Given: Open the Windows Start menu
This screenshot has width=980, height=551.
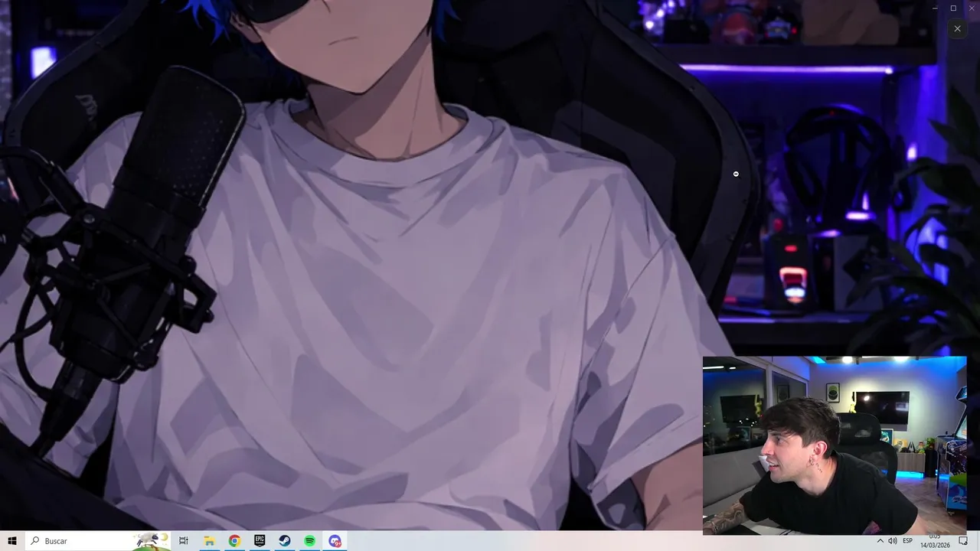Looking at the screenshot, I should [x=12, y=541].
